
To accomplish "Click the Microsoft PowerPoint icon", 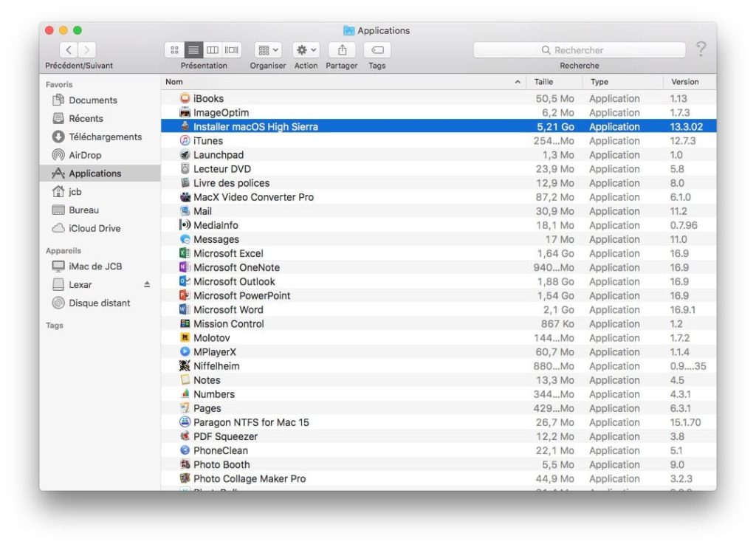I will pyautogui.click(x=185, y=295).
